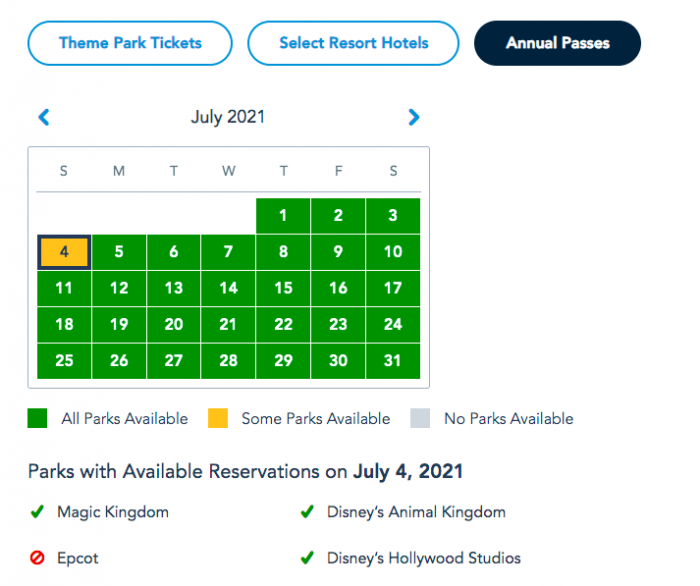Viewport: 700px width, 586px height.
Task: Click the yellow Some Parks Available swatch
Action: (217, 419)
